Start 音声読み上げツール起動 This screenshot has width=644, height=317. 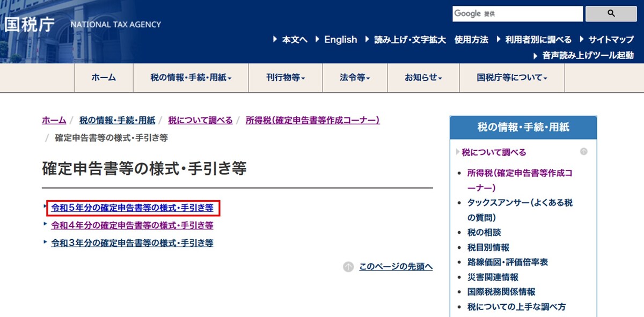tap(588, 55)
